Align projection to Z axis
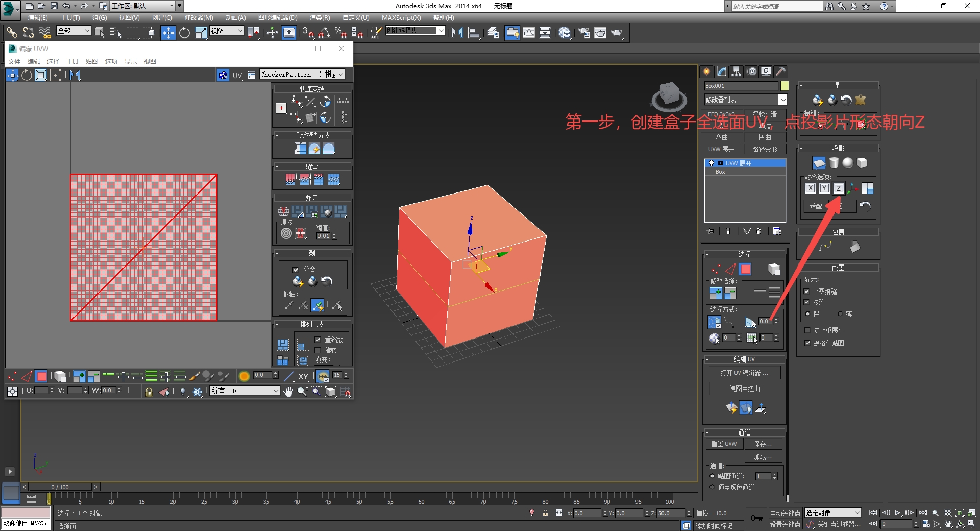This screenshot has width=980, height=531. tap(839, 188)
